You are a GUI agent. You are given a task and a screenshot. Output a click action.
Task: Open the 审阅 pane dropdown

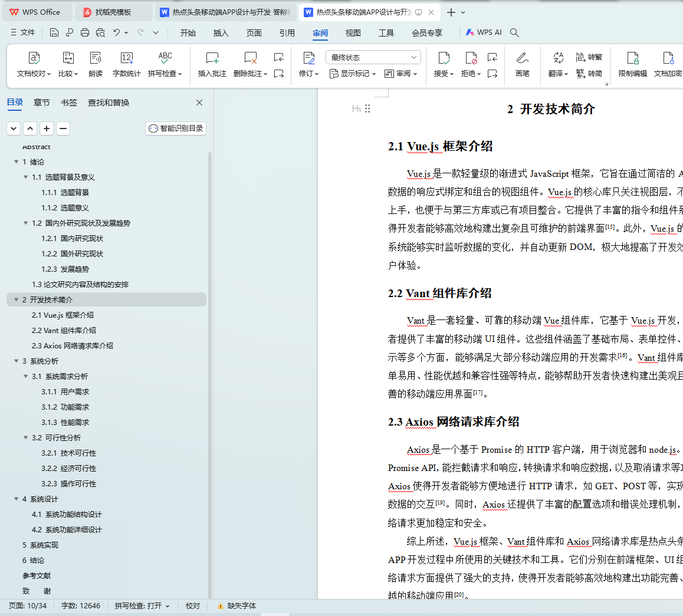(x=400, y=74)
